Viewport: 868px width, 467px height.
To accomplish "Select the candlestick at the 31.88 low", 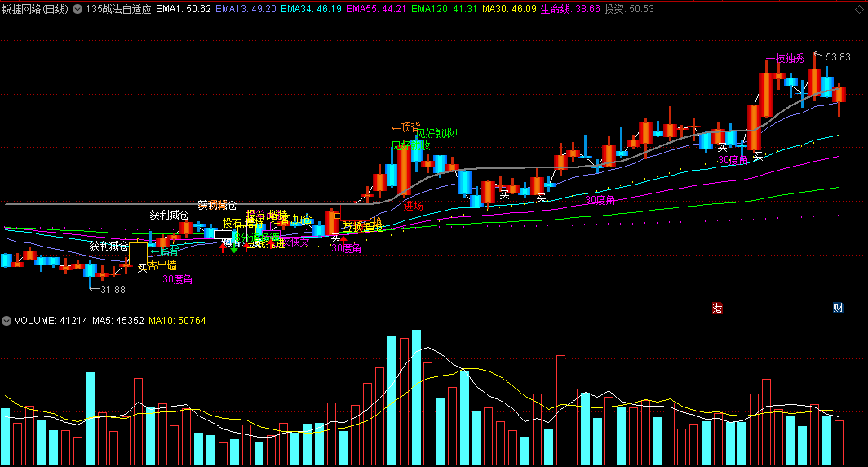I will [x=91, y=271].
